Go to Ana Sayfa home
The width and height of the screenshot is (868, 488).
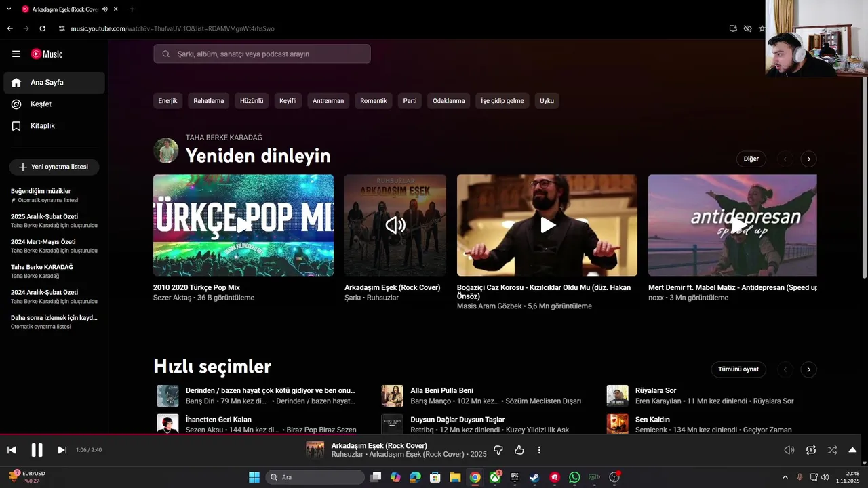pyautogui.click(x=54, y=82)
